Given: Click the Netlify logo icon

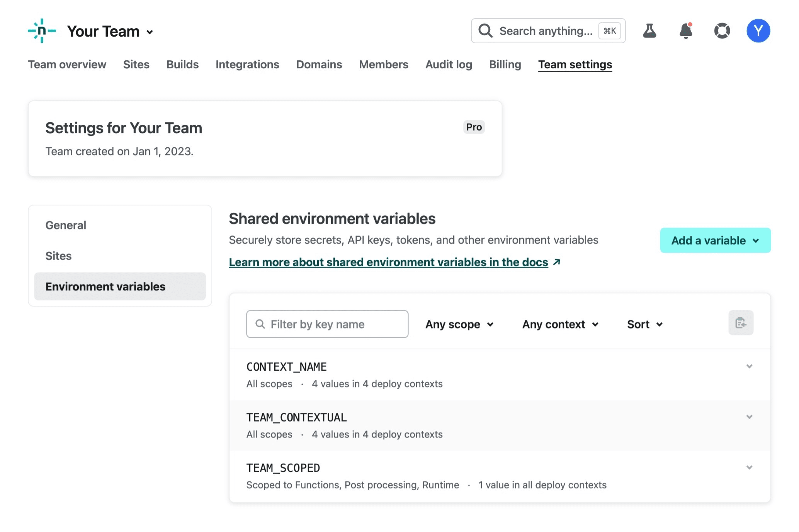Looking at the screenshot, I should click(42, 31).
